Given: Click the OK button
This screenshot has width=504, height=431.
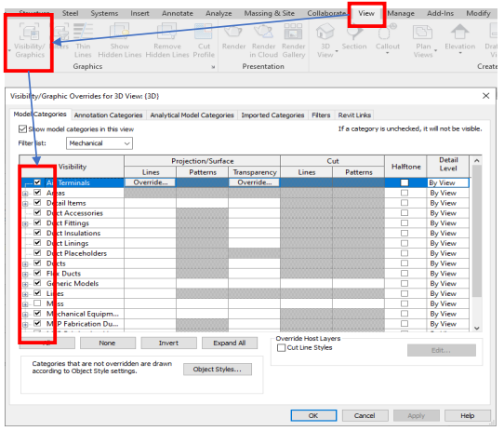Looking at the screenshot, I should click(x=313, y=415).
